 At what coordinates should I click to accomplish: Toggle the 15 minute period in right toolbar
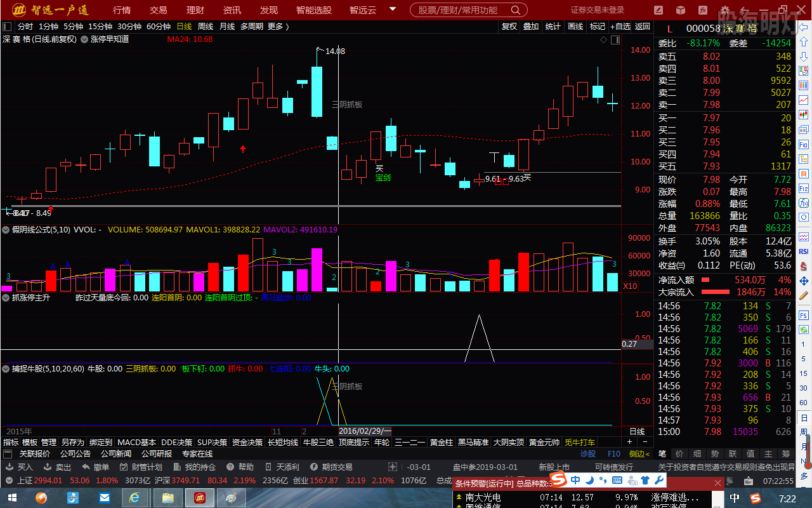pos(804,373)
